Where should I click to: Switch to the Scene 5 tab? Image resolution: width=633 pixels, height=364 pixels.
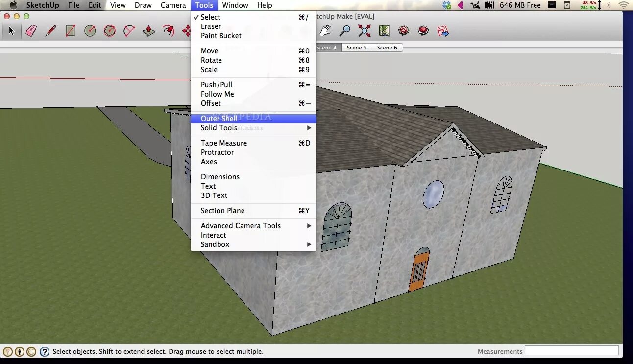357,48
